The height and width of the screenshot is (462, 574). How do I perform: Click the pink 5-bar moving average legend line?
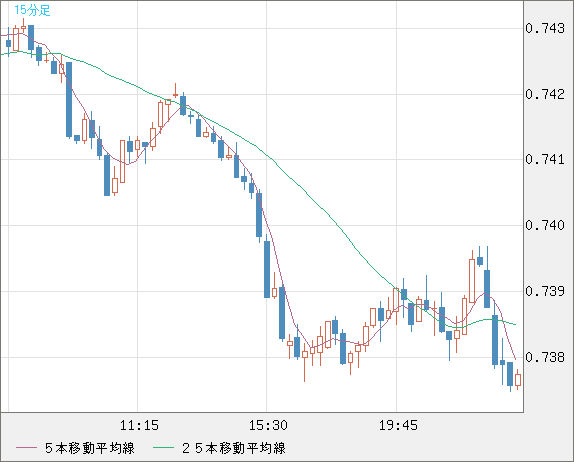(26, 448)
